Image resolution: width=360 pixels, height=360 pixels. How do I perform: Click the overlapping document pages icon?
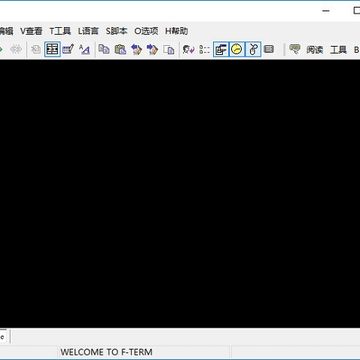[169, 50]
